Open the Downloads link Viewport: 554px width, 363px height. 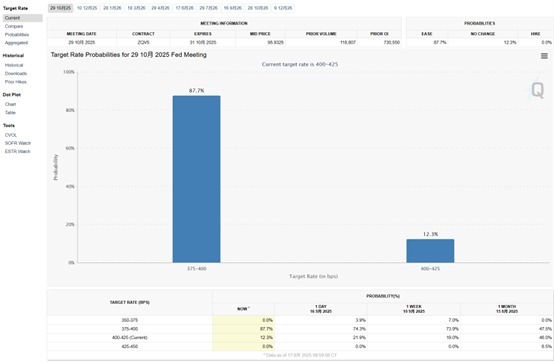coord(16,74)
